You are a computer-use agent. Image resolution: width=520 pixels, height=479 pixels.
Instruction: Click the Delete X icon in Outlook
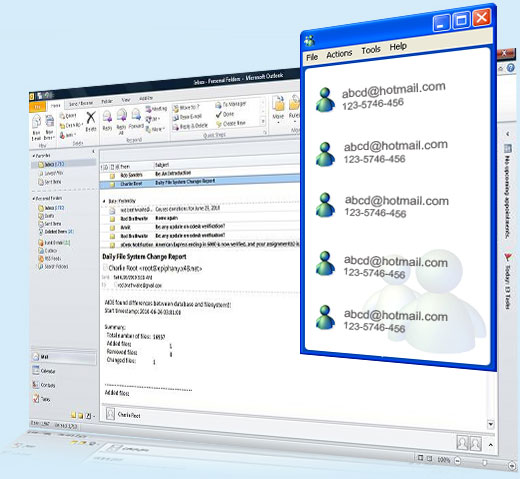point(91,118)
